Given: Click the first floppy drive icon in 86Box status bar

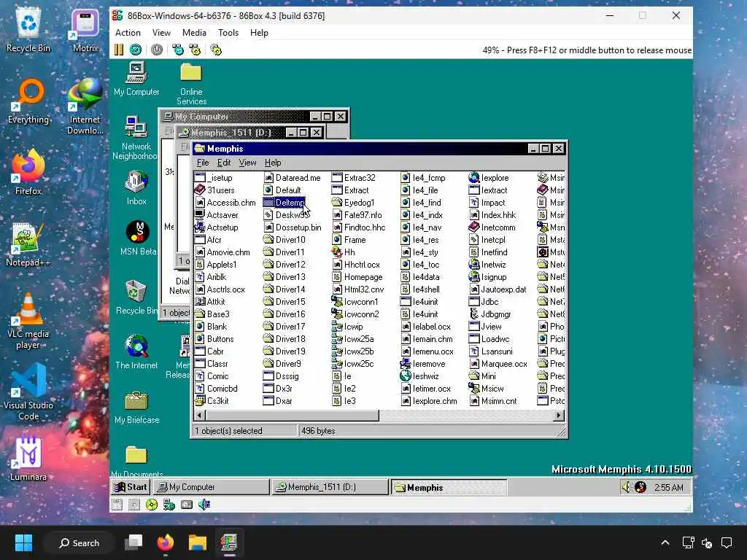Looking at the screenshot, I should [x=117, y=505].
